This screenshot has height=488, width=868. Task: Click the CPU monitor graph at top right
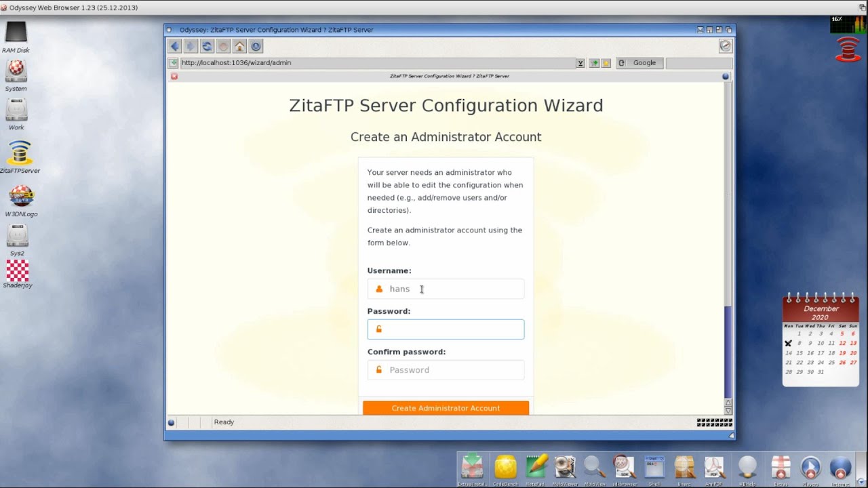click(x=848, y=24)
